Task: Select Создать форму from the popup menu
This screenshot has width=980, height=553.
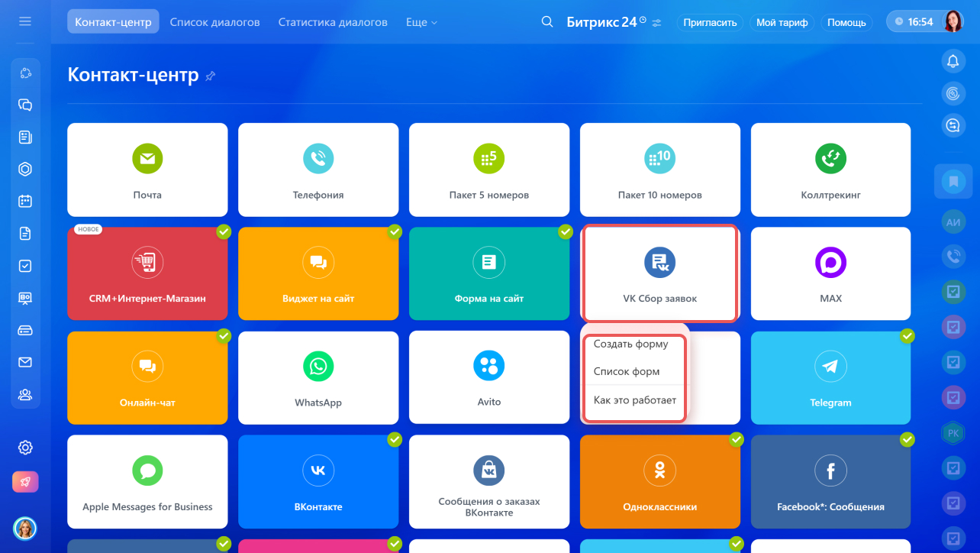Action: 631,344
